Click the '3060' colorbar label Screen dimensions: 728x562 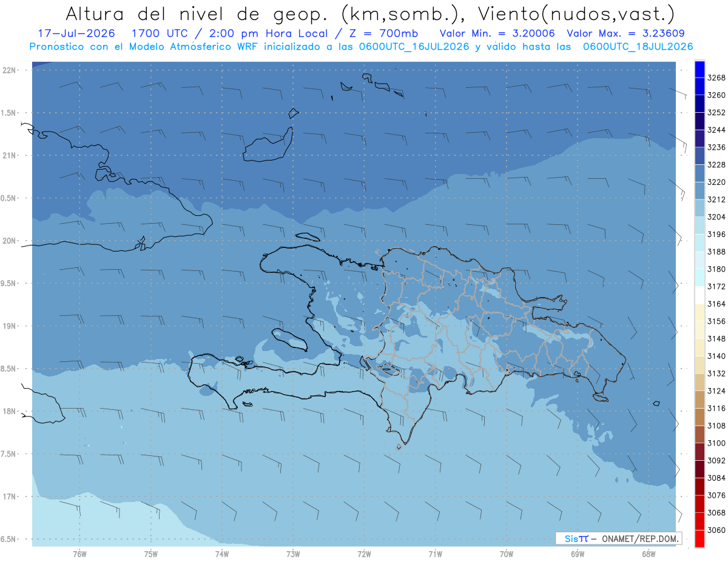coord(716,530)
